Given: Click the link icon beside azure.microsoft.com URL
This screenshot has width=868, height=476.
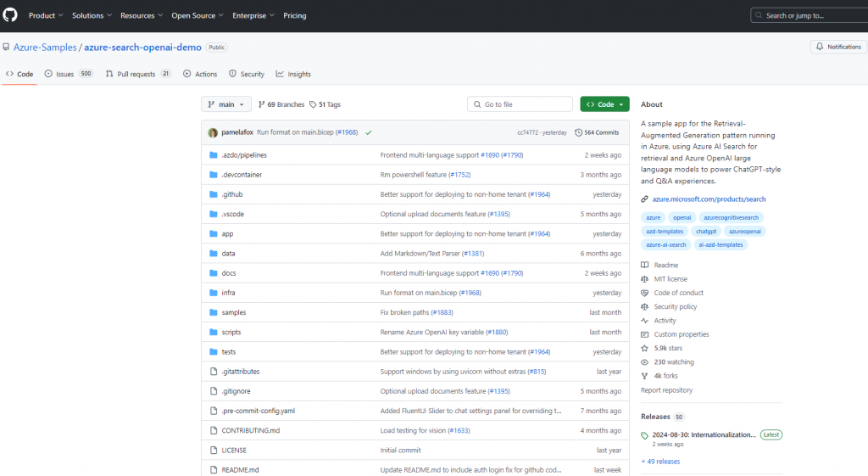Looking at the screenshot, I should [x=644, y=199].
